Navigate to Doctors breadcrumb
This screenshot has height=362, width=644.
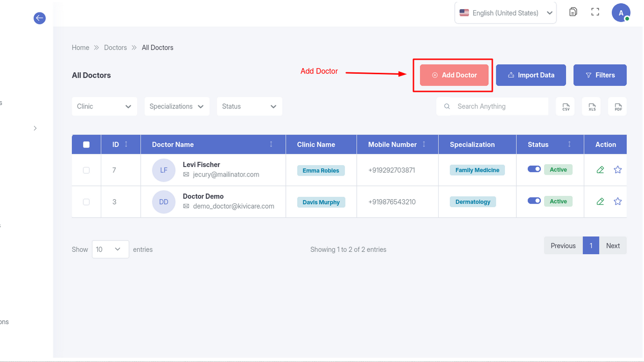115,48
